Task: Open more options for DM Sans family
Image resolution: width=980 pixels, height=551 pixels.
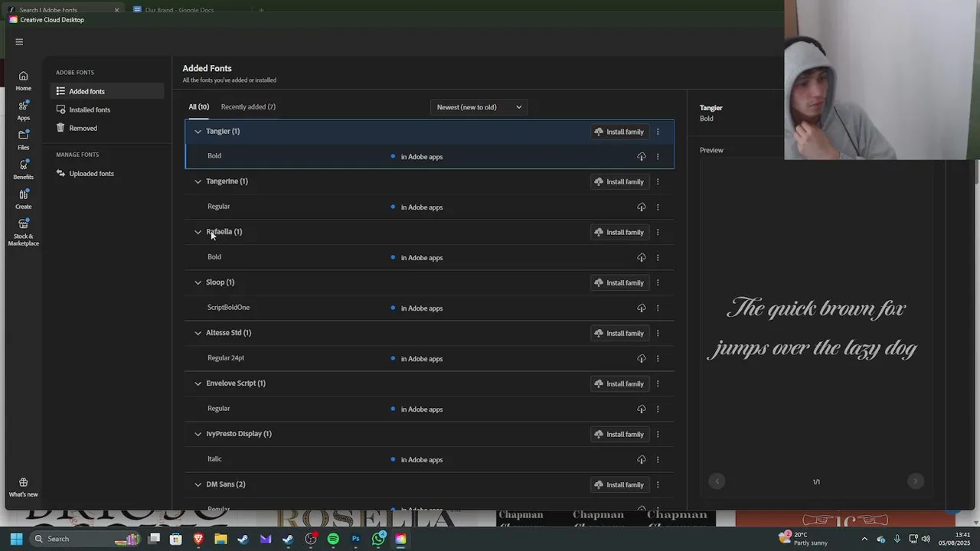Action: pos(658,484)
